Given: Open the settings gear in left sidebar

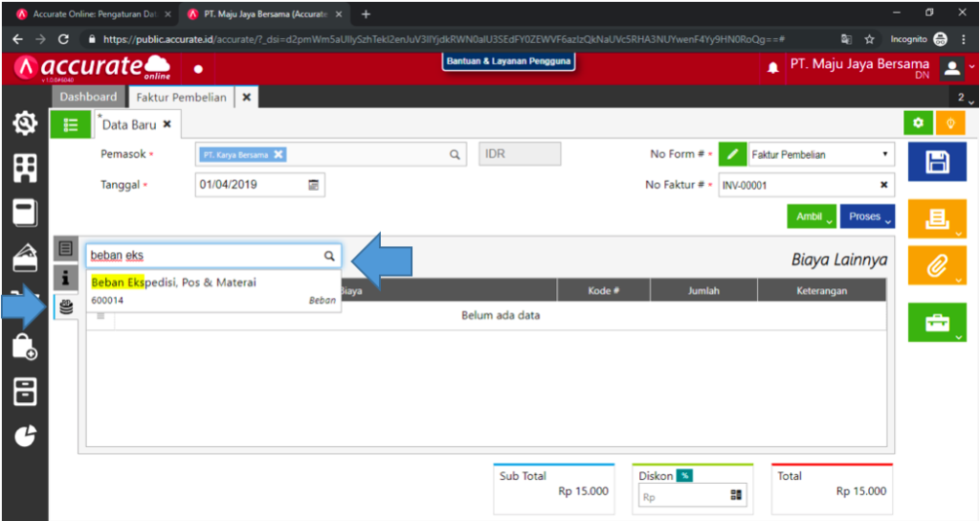Looking at the screenshot, I should 25,124.
